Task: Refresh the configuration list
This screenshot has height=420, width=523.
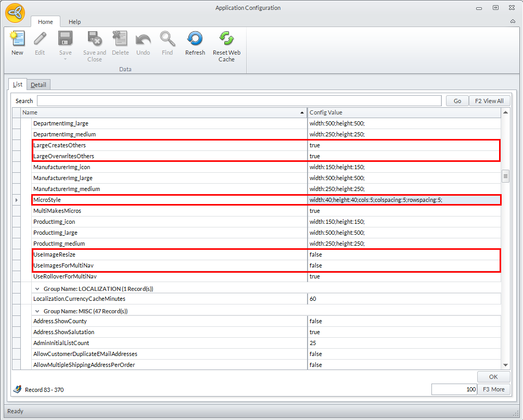Action: click(x=195, y=39)
